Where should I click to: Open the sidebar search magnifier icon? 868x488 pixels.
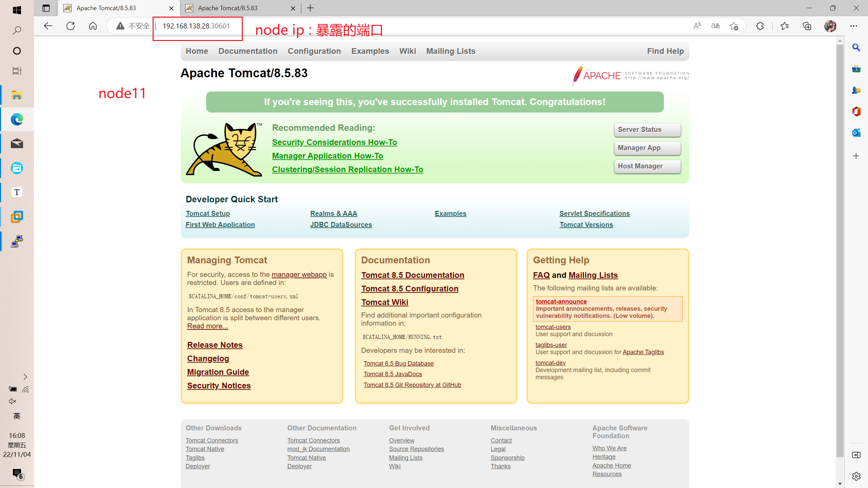click(856, 48)
